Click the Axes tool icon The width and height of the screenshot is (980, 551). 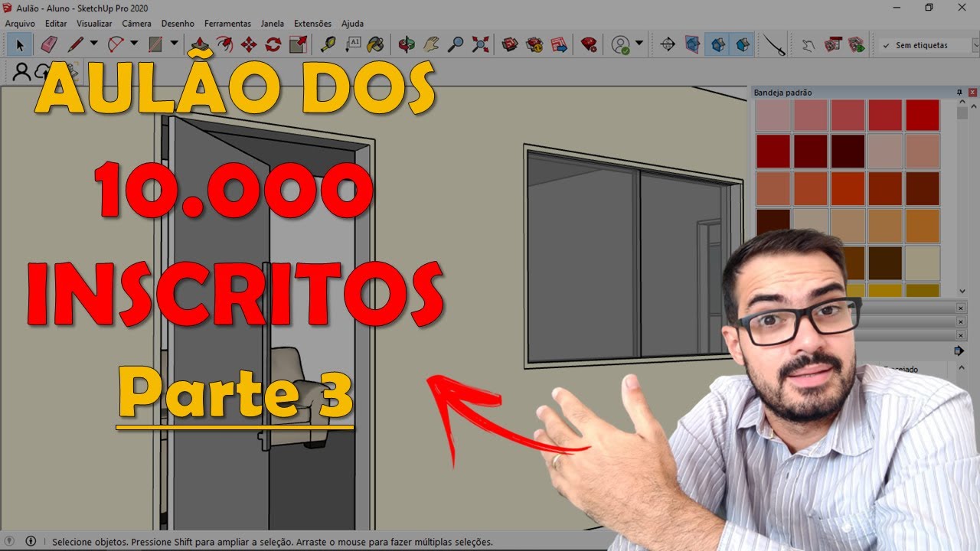pos(668,44)
